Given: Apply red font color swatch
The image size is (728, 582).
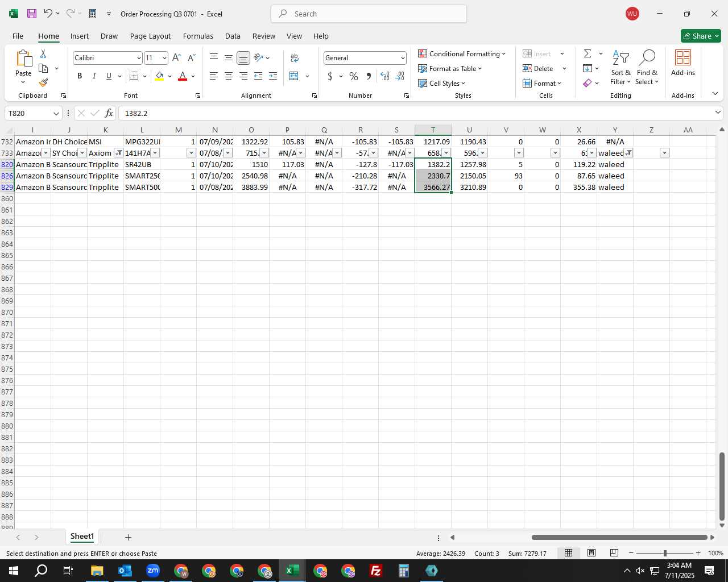Looking at the screenshot, I should point(183,76).
